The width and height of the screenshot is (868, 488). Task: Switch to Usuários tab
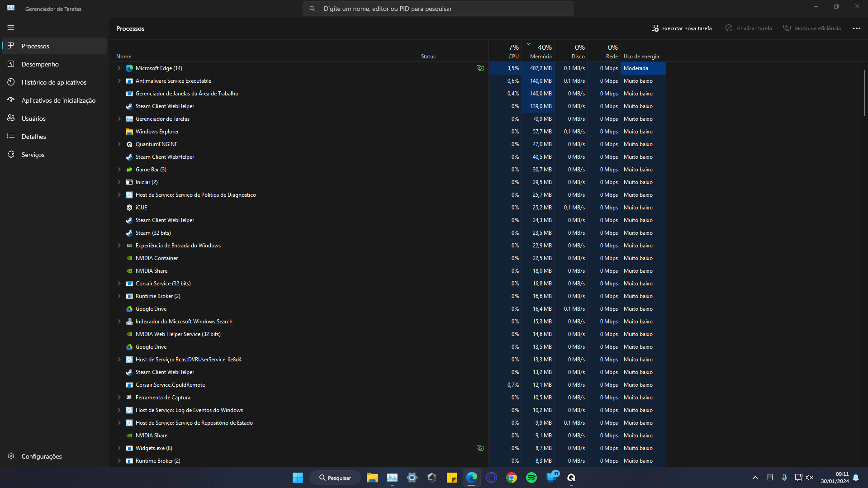pyautogui.click(x=54, y=118)
